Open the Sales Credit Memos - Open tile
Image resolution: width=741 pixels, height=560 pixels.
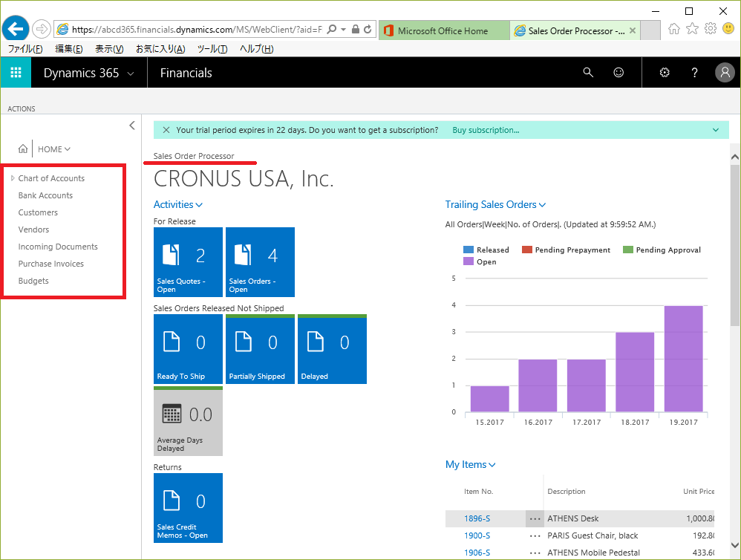click(x=188, y=508)
